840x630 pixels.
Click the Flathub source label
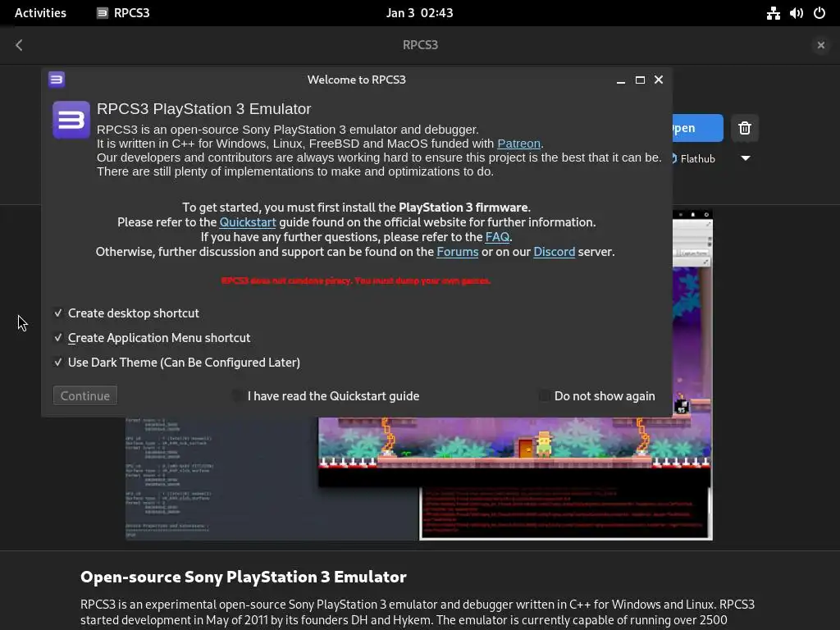[x=697, y=158]
